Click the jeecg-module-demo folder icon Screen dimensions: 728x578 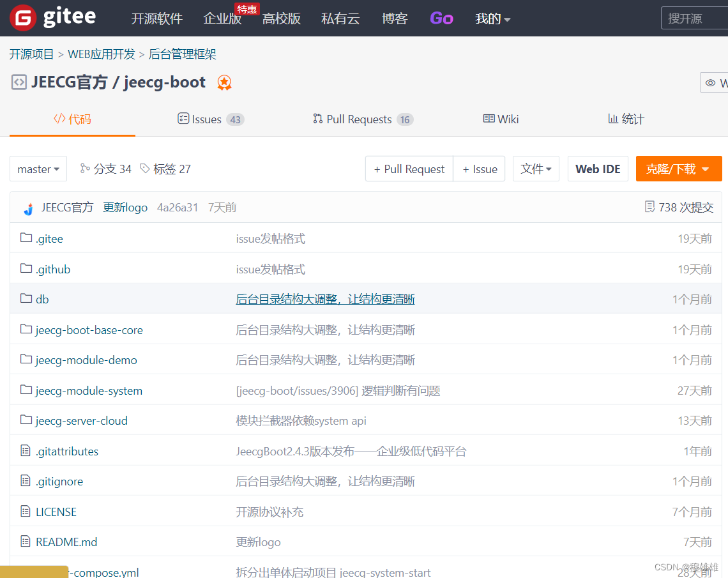point(26,359)
